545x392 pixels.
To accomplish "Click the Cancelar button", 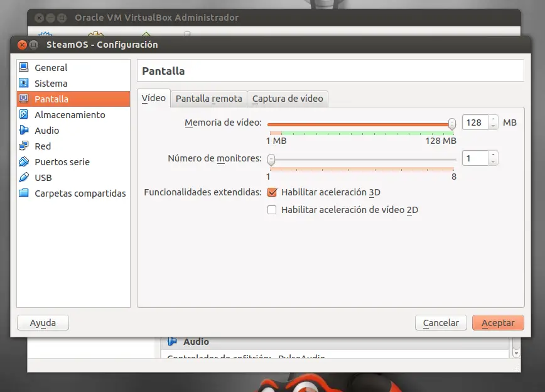I will coord(441,323).
